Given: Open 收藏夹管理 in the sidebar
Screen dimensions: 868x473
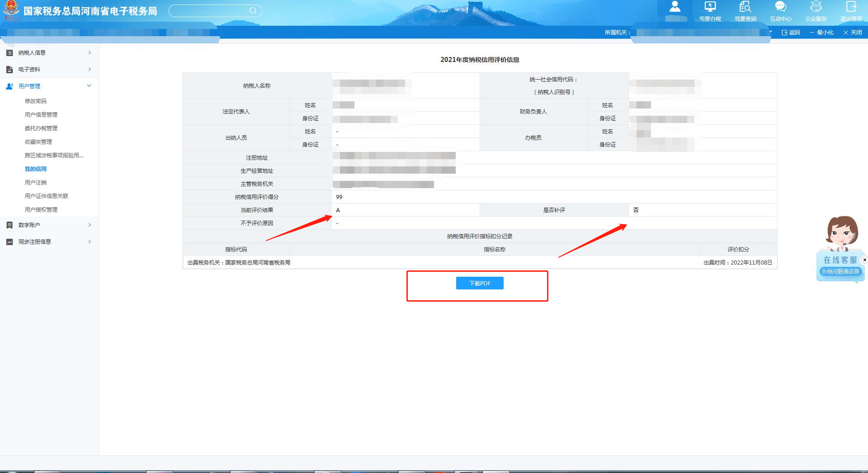Looking at the screenshot, I should (38, 142).
